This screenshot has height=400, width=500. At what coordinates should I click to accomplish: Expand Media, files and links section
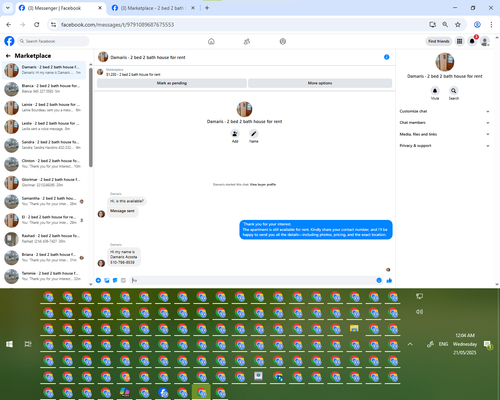click(x=444, y=134)
